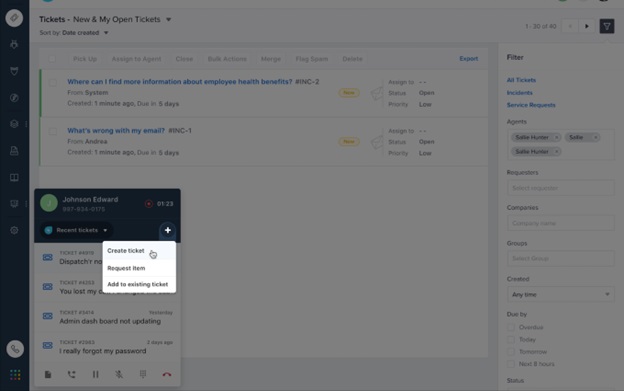Click the filter funnel icon button
Viewport: 624px width, 391px height.
pos(607,26)
